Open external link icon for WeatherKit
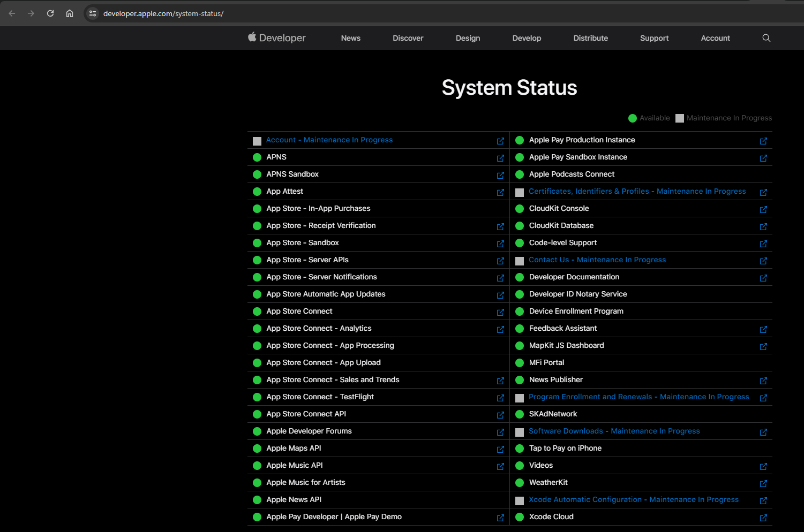 point(763,483)
